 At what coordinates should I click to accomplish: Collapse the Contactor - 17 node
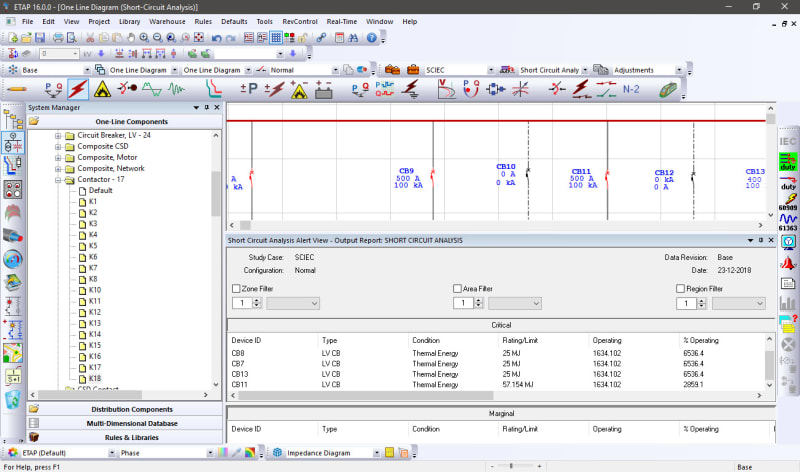tap(58, 180)
